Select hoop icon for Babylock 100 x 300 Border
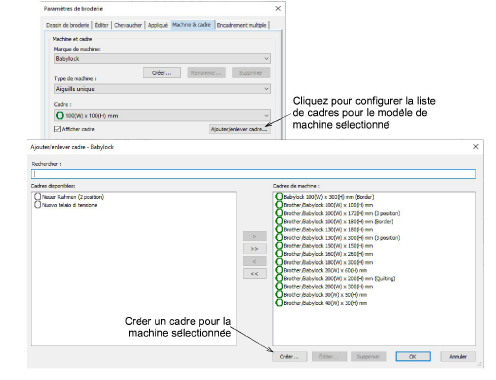The width and height of the screenshot is (496, 380). [x=279, y=197]
